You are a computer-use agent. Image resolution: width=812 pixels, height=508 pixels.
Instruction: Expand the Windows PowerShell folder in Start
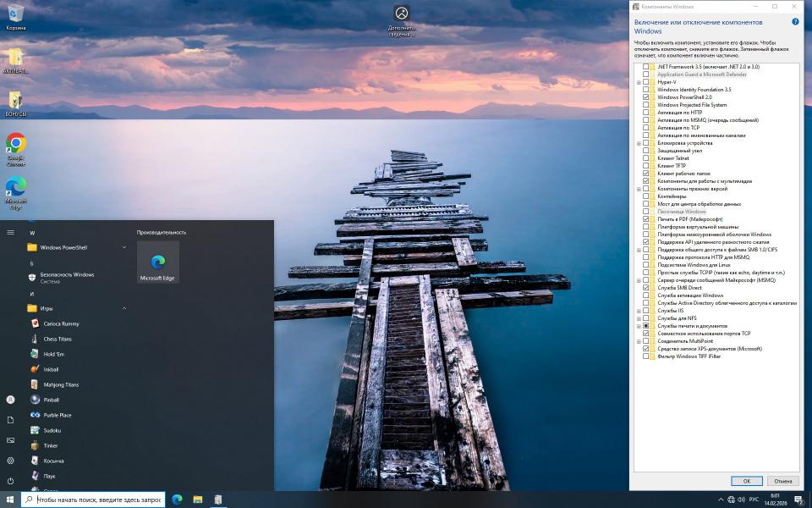tap(124, 247)
